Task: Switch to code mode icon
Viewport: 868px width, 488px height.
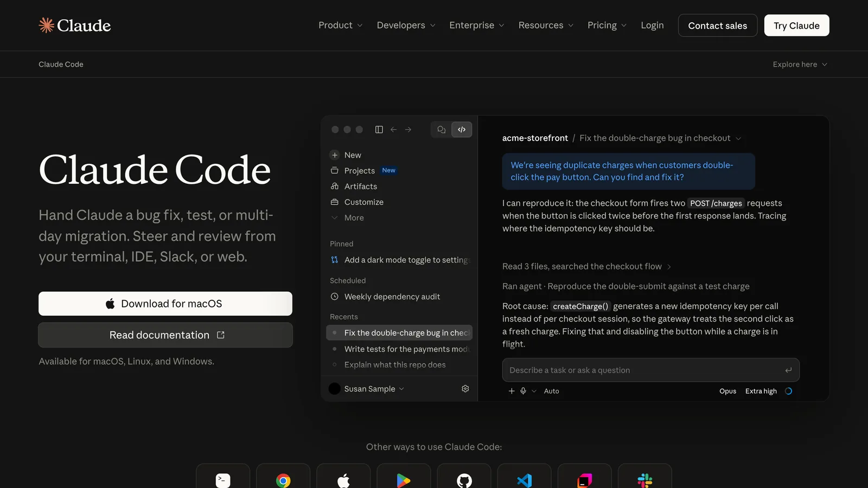Action: (462, 130)
